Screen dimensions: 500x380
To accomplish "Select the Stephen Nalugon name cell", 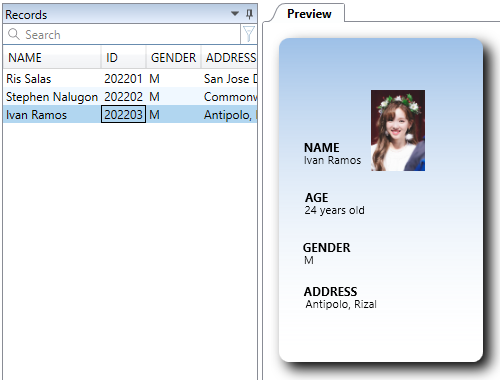I will [52, 97].
